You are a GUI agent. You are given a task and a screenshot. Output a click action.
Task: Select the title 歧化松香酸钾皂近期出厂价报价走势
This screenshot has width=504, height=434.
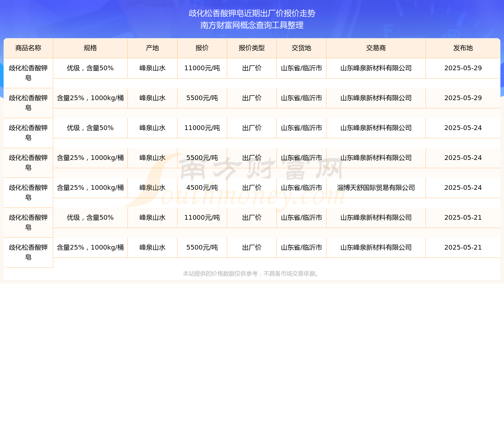tap(252, 13)
